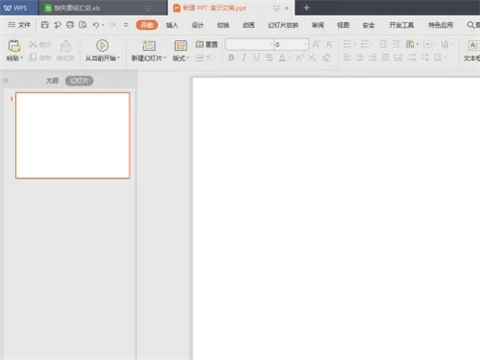This screenshot has width=480, height=360.
Task: Toggle Underline formatting
Action: (x=256, y=58)
